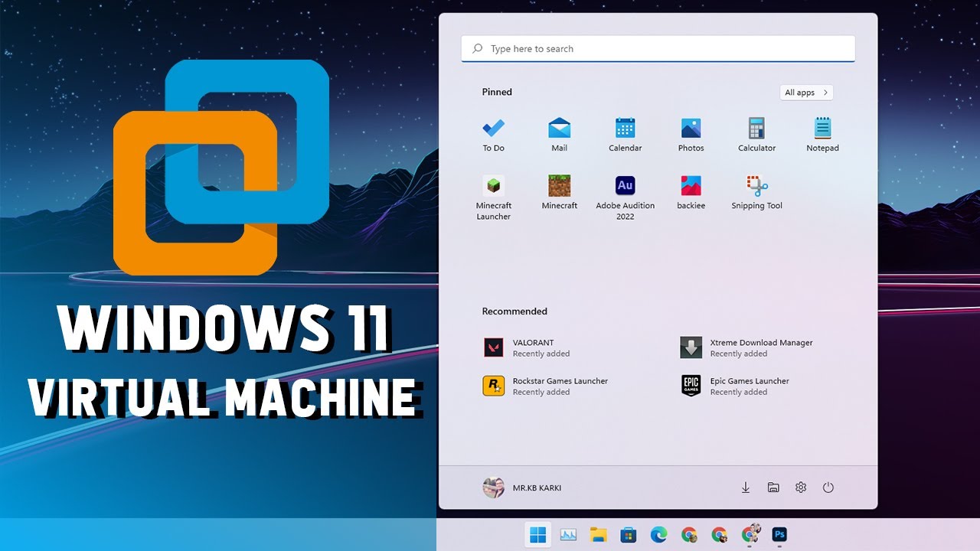Open Photoshop from the taskbar
This screenshot has height=551, width=980.
point(779,534)
